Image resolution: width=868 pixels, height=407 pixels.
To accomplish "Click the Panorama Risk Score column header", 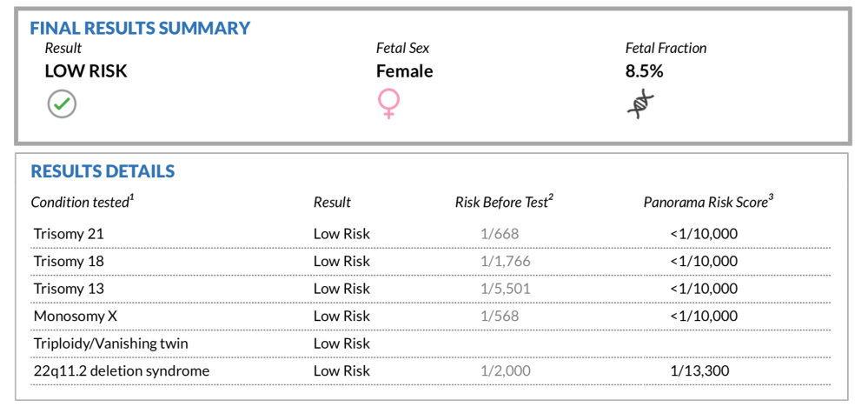I will pos(708,203).
